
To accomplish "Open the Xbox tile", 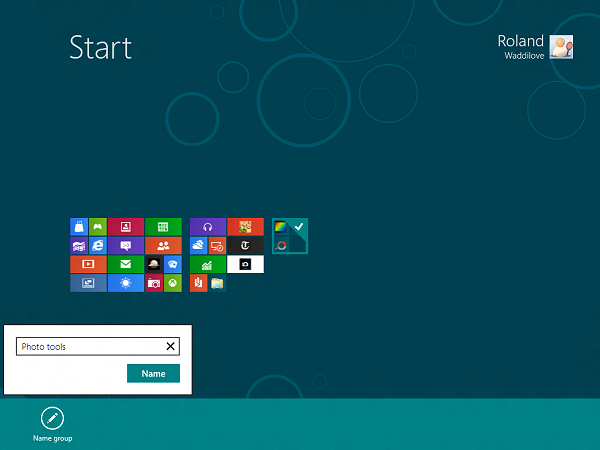I will coord(173,283).
